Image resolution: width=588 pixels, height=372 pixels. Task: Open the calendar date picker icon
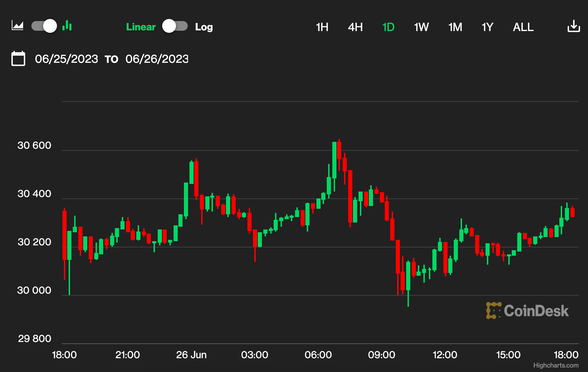18,58
